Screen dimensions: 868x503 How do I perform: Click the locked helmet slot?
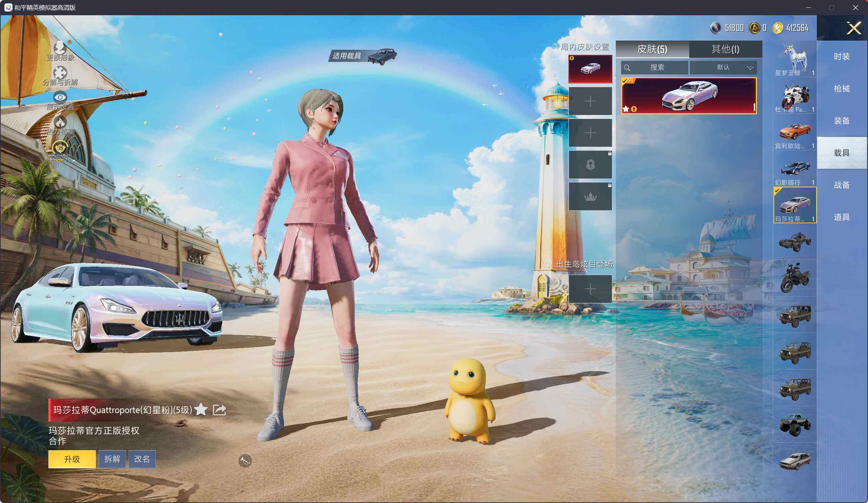pos(590,165)
